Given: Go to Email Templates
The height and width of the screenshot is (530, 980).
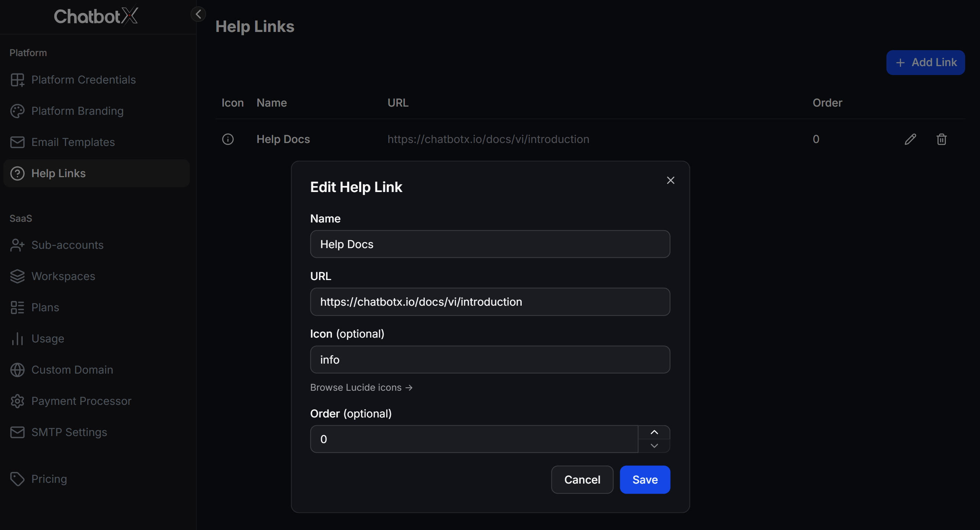Looking at the screenshot, I should click(97, 142).
